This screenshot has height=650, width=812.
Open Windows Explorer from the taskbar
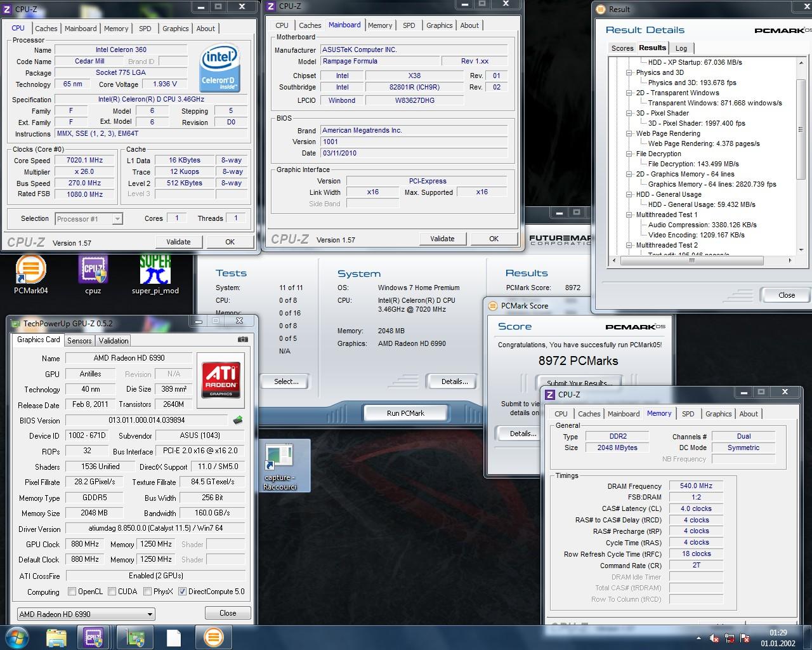(56, 637)
